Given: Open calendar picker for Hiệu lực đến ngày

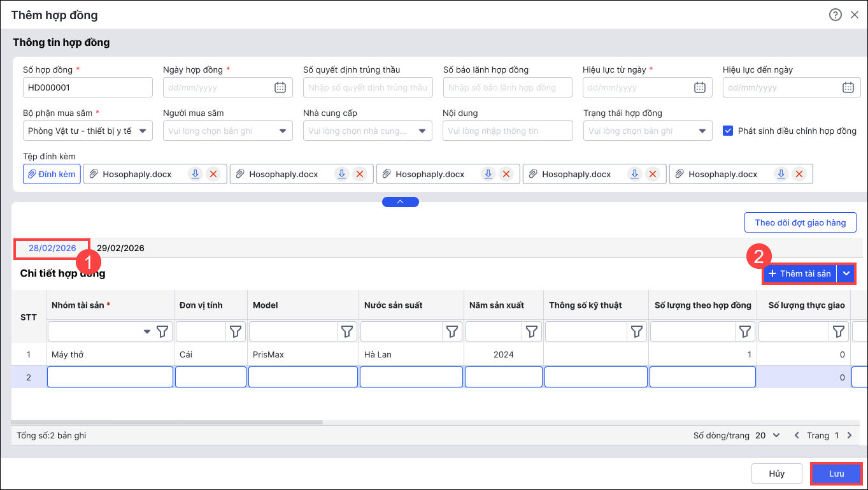Looking at the screenshot, I should point(848,88).
